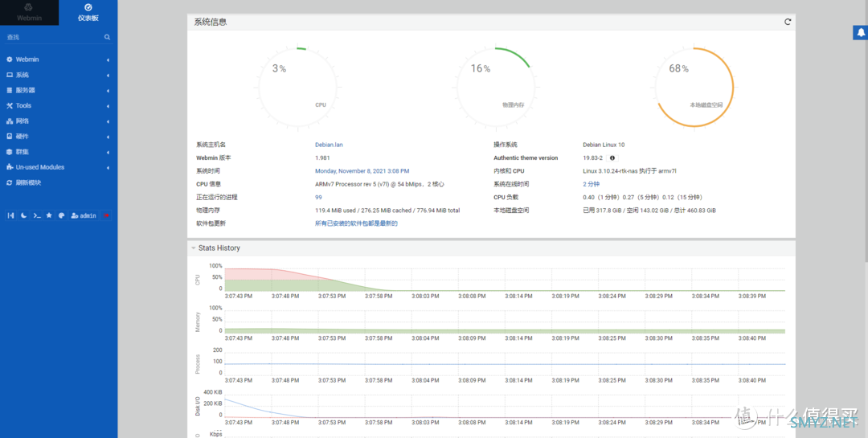The width and height of the screenshot is (868, 438).
Task: Click the 系统信息 panel title
Action: pyautogui.click(x=211, y=23)
